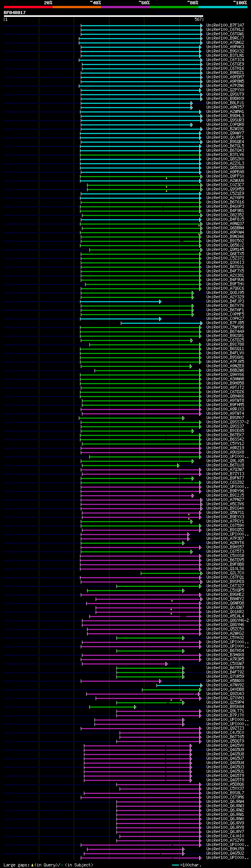Open hit UniRef100_A7QNG2
This screenshot has height=868, width=251.
[225, 42]
